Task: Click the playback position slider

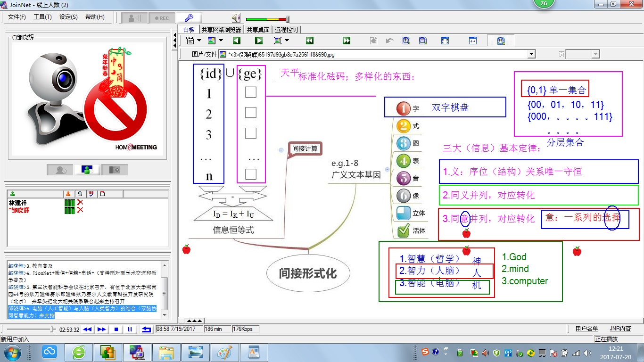Action: pos(53,329)
